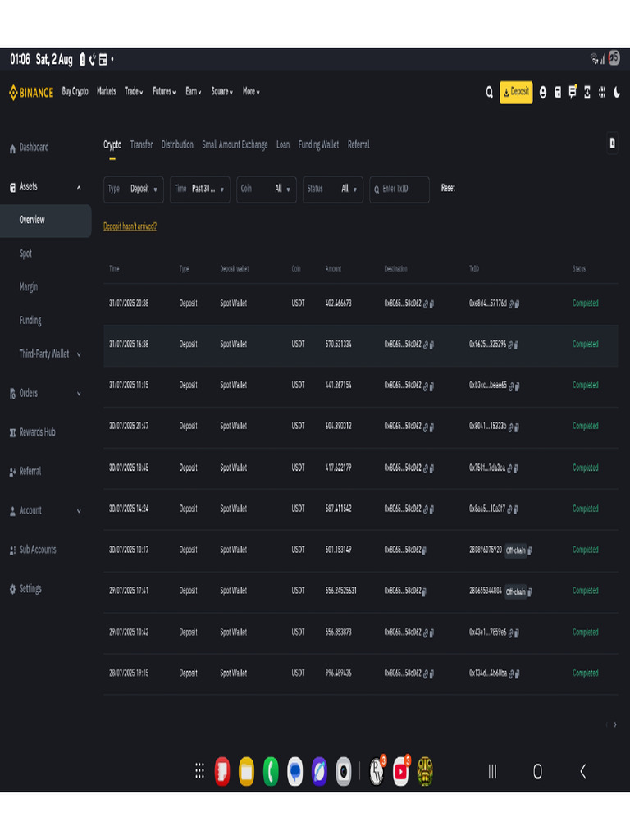The width and height of the screenshot is (630, 840).
Task: Launch the Camera app in the dock
Action: coord(344,771)
